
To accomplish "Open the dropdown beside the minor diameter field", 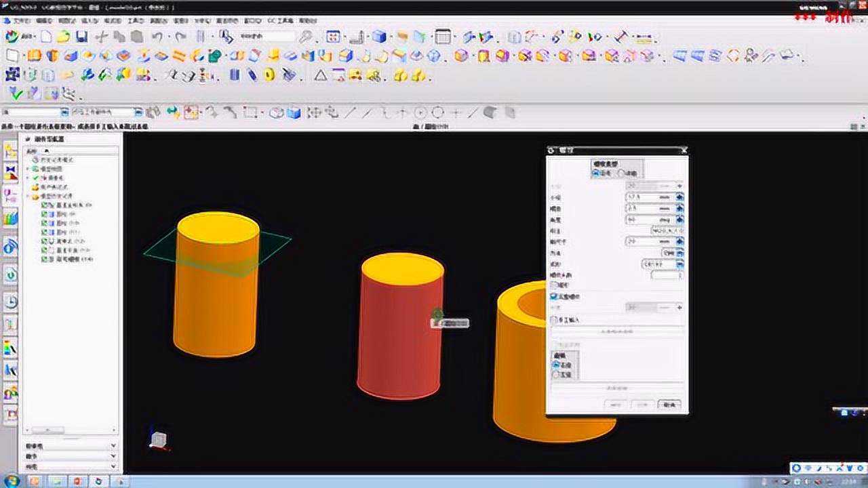I will tap(679, 197).
